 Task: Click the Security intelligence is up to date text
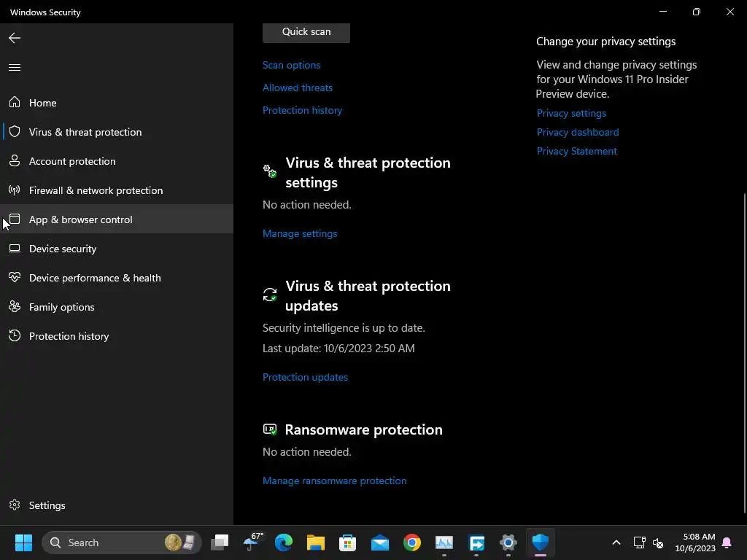click(344, 327)
